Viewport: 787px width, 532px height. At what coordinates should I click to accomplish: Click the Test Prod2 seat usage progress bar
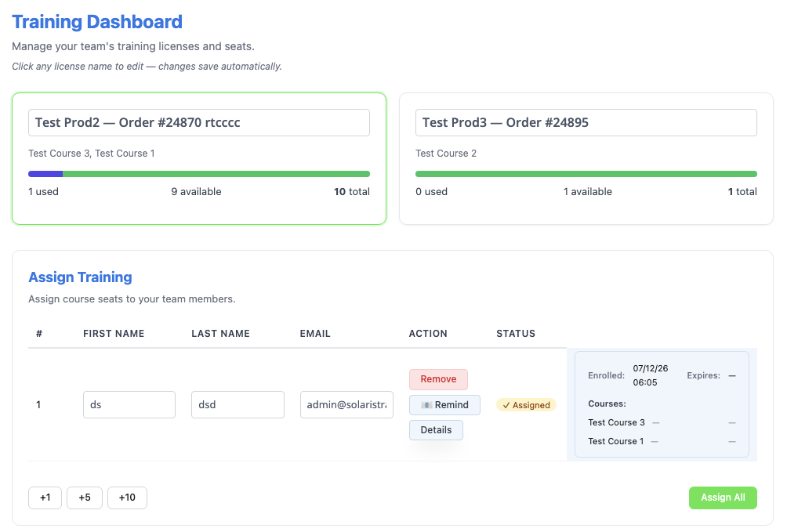pos(199,174)
